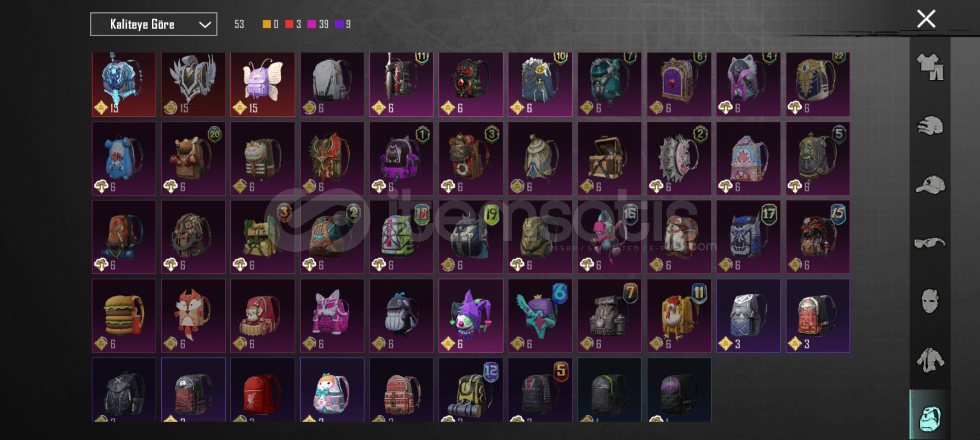Open the outfits category icon in sidebar

point(930,67)
